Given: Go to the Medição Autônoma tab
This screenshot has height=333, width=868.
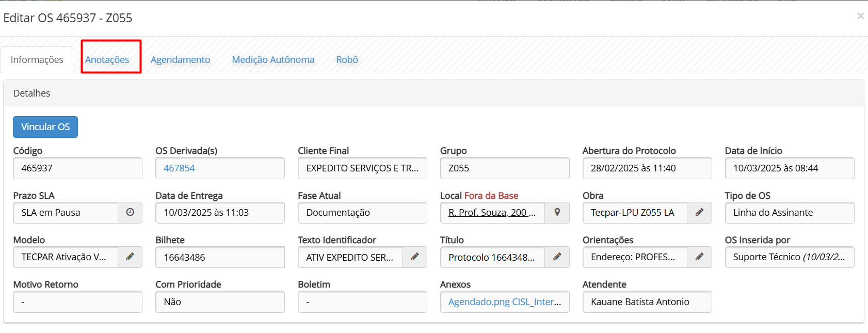Looking at the screenshot, I should [x=273, y=59].
